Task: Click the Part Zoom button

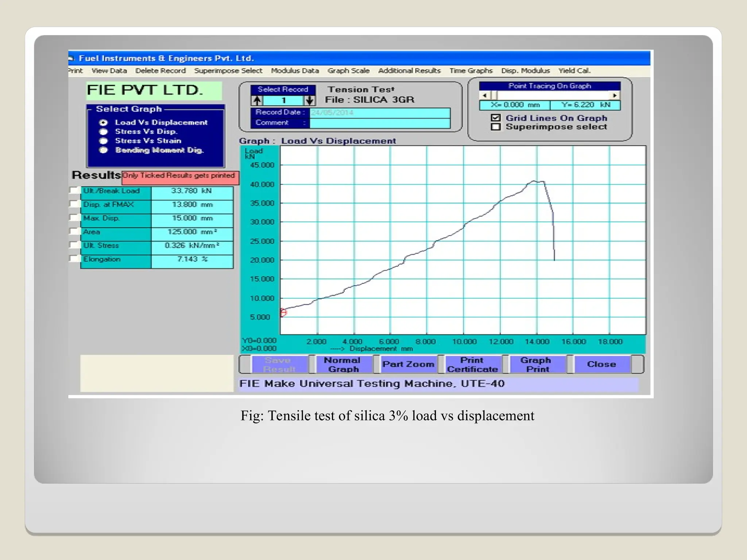Action: click(408, 365)
